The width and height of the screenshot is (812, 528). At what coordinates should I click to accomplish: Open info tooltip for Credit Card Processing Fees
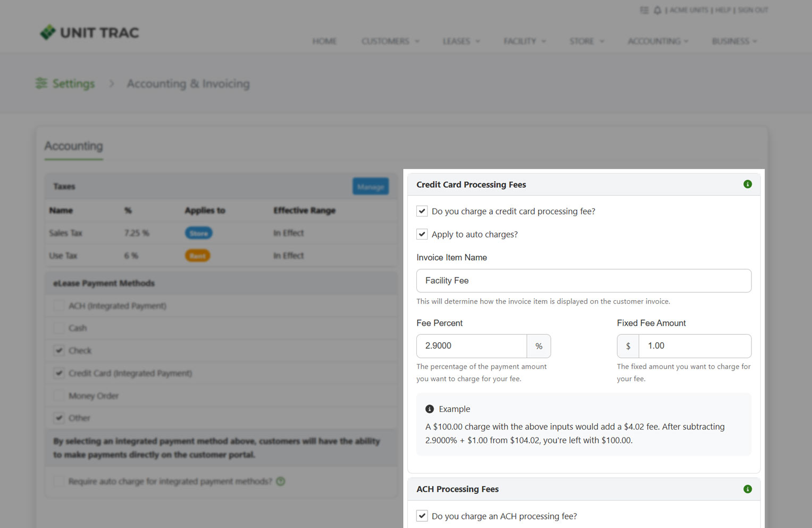[x=748, y=184]
